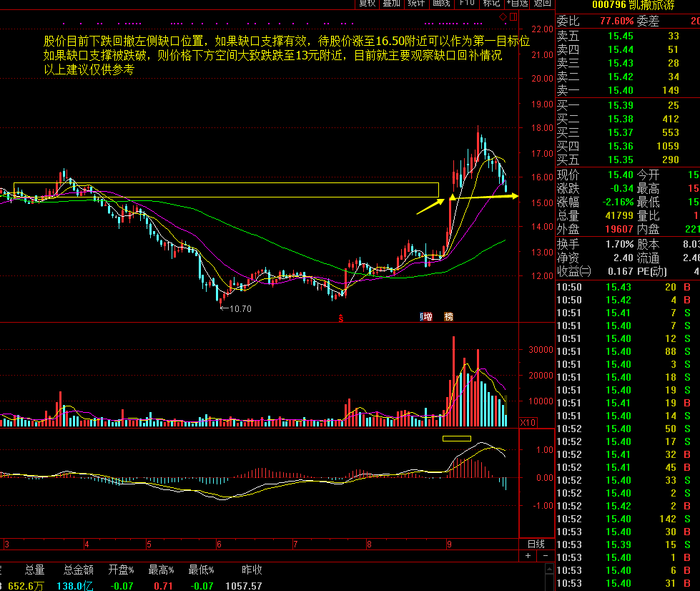Click the 财增 info badge
This screenshot has height=591, width=700.
click(426, 317)
